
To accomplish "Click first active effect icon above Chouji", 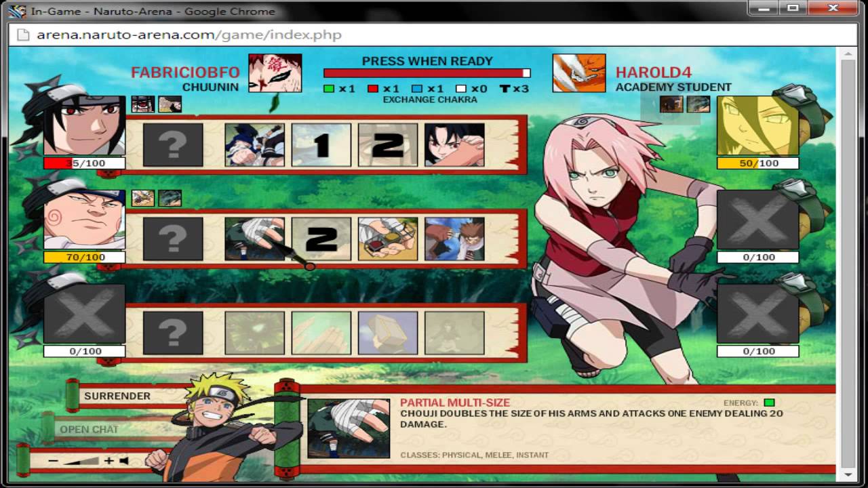I will pyautogui.click(x=142, y=198).
